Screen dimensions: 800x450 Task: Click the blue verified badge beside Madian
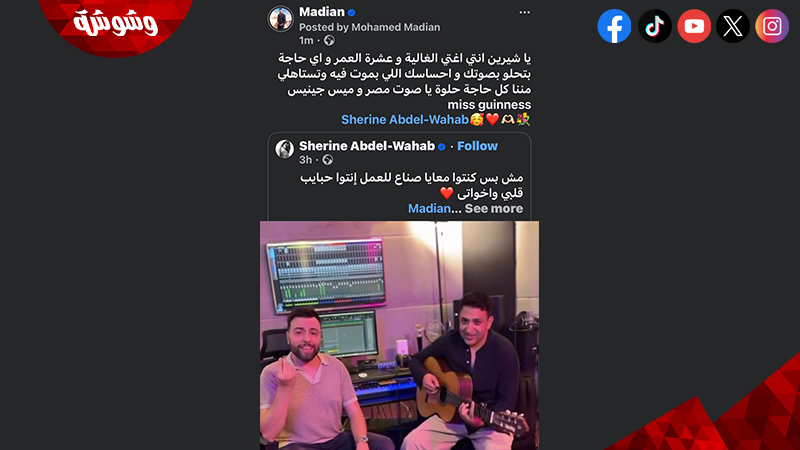point(352,12)
